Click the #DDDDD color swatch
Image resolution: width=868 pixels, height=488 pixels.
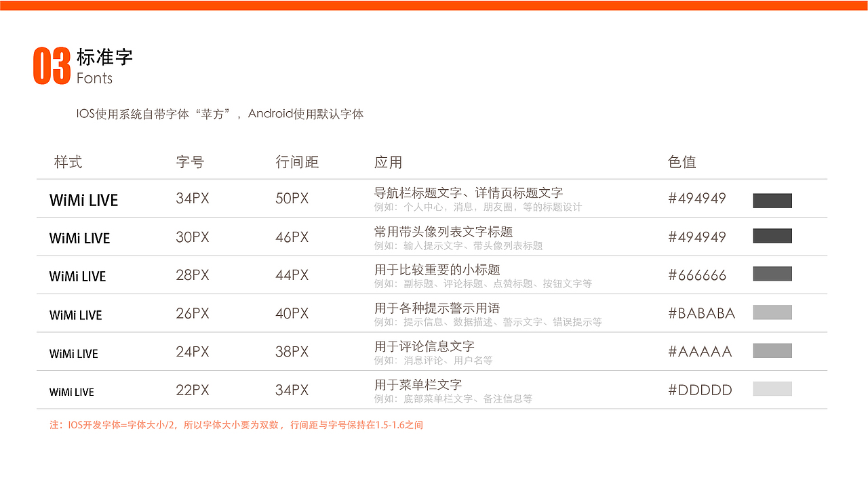(x=772, y=389)
